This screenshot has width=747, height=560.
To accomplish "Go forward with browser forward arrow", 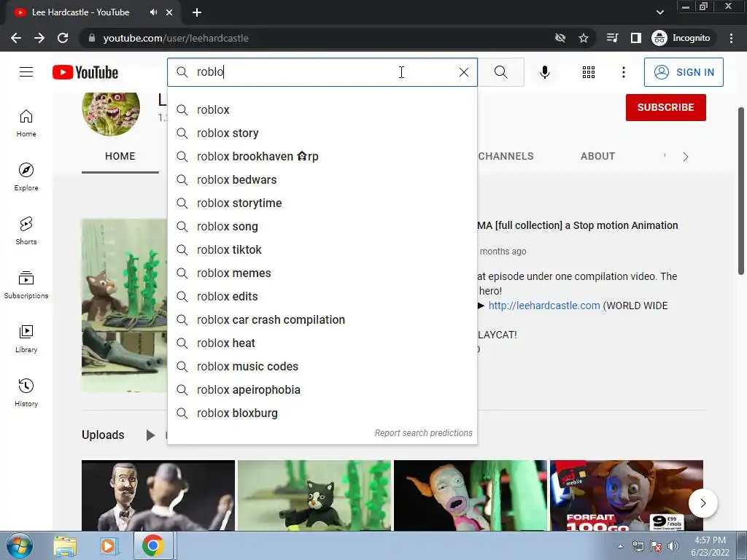I will click(x=39, y=38).
